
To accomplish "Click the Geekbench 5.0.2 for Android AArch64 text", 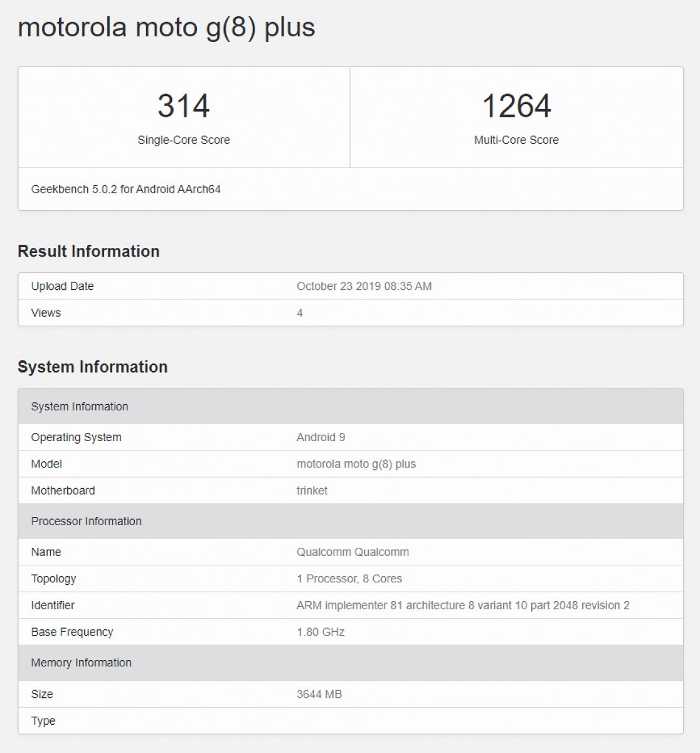I will [126, 190].
